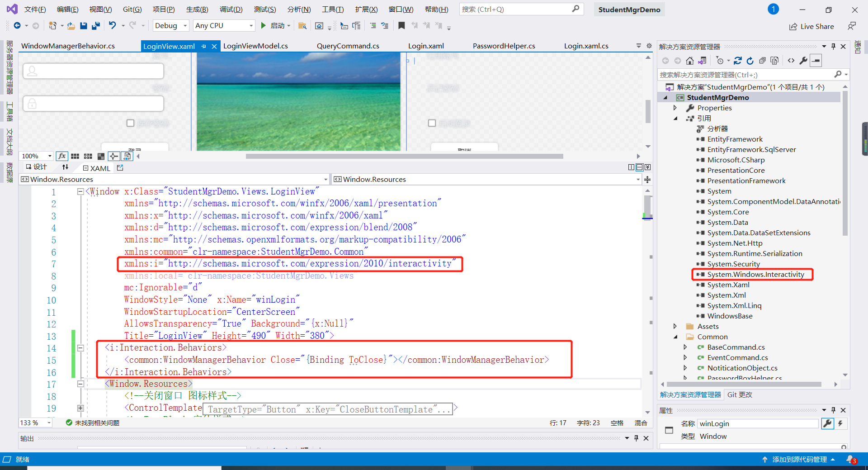Toggle the pin on the LoginView.xaml tab

pyautogui.click(x=203, y=46)
